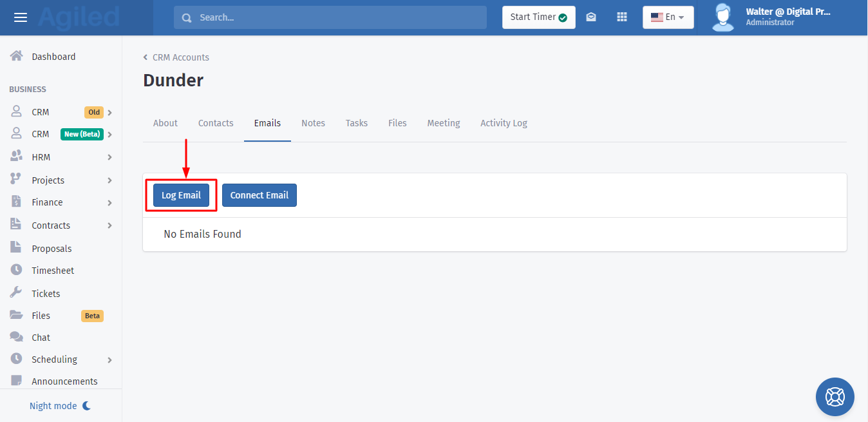Screen dimensions: 868x422
Task: Click the help lifebuoy icon
Action: tap(835, 396)
